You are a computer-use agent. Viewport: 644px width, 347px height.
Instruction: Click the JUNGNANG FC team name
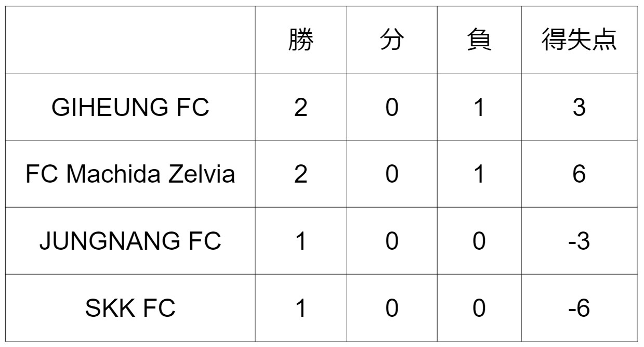130,241
